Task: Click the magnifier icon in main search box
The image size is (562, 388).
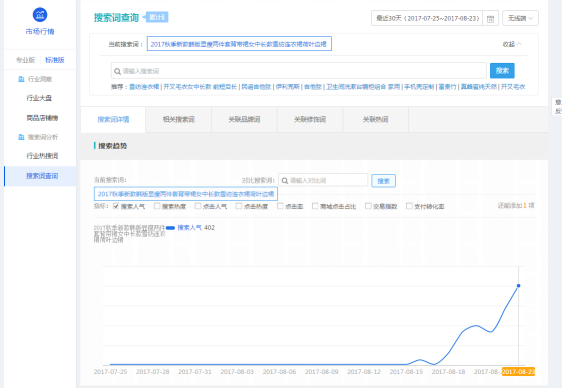Action: 117,71
